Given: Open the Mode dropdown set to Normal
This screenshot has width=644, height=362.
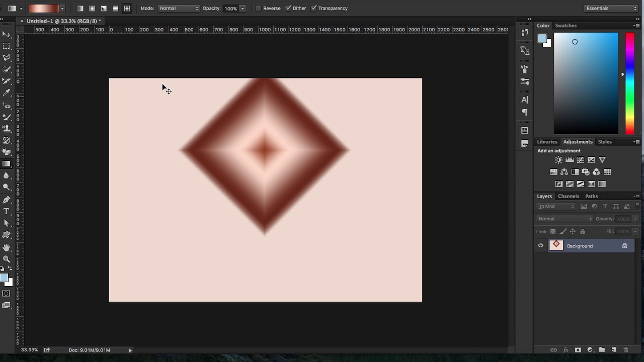Looking at the screenshot, I should point(179,9).
